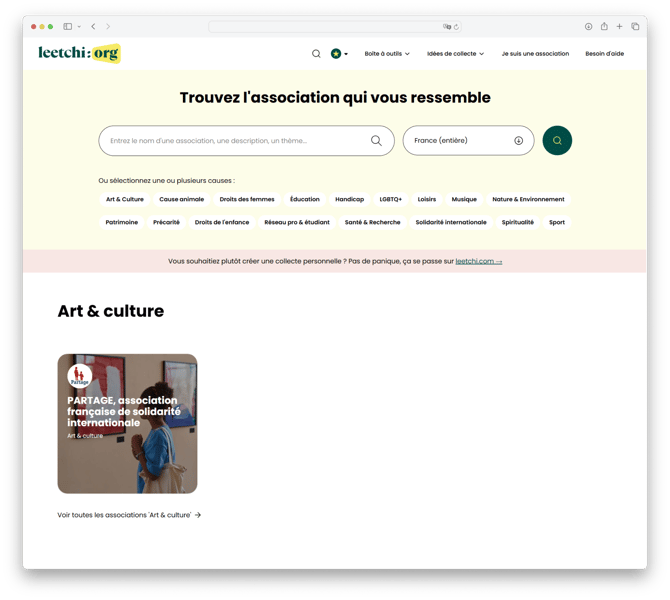Select the Handicap cause chip
The image size is (670, 600).
[x=350, y=199]
